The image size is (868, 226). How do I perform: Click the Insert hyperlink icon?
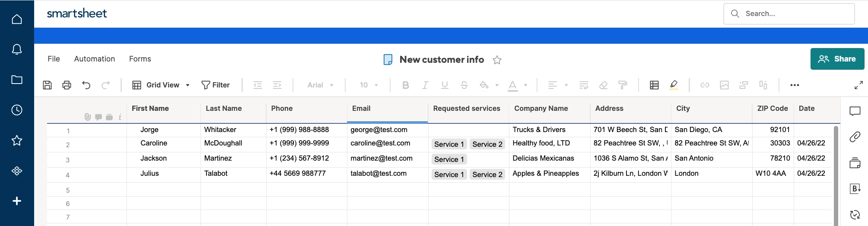tap(705, 85)
